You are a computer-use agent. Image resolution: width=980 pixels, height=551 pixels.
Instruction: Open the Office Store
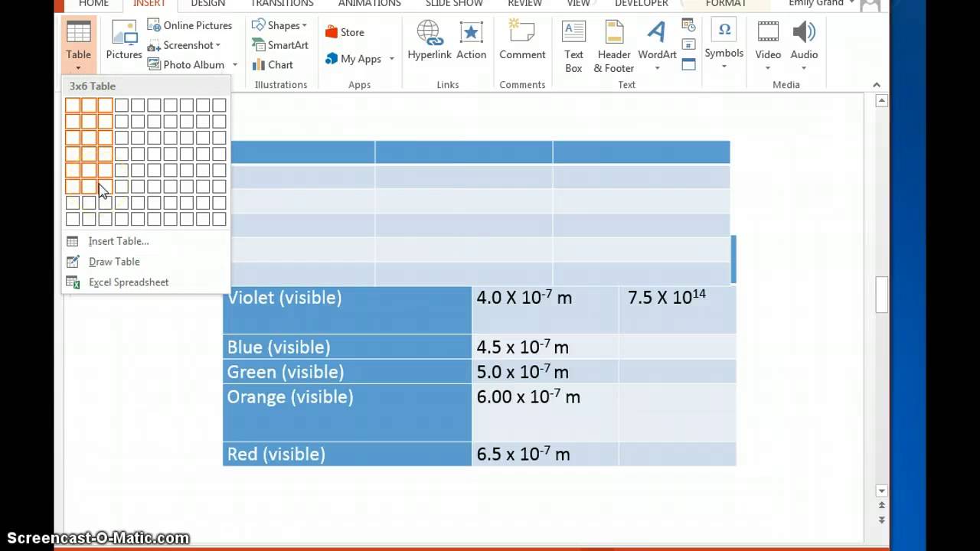point(345,32)
